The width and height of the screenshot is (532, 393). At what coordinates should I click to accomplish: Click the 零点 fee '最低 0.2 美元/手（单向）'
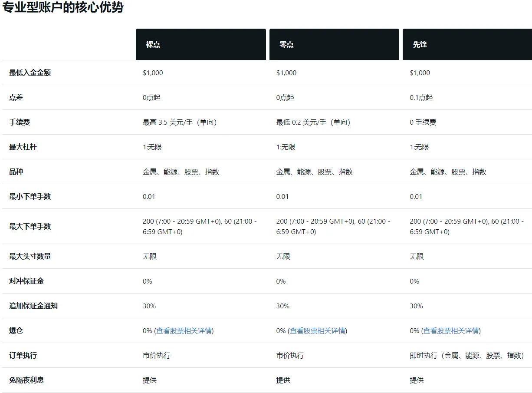tap(313, 122)
